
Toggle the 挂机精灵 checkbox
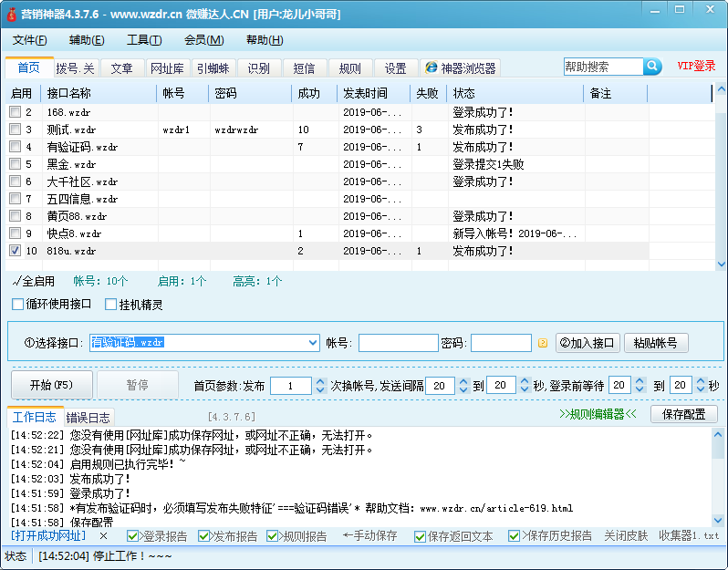pos(111,304)
